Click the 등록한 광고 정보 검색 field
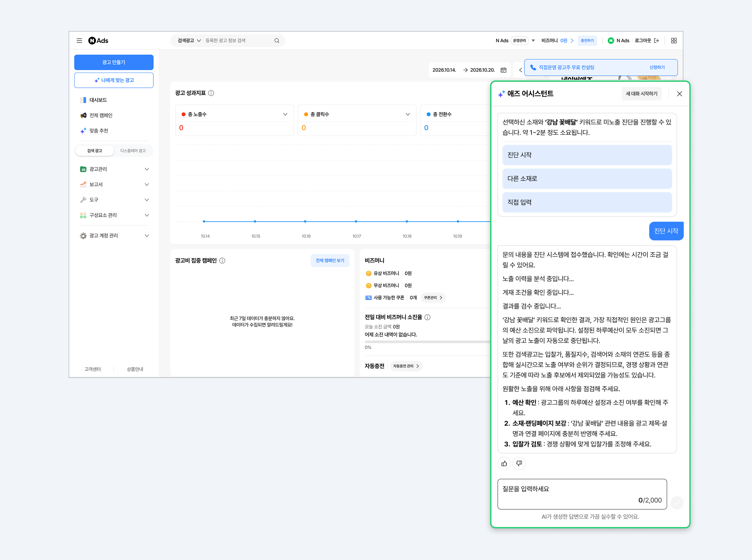752x560 pixels. pos(237,41)
